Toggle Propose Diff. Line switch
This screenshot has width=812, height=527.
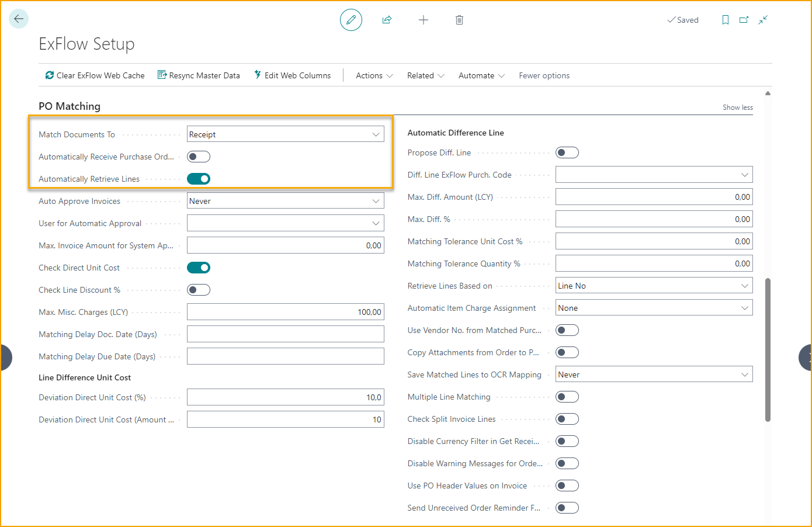click(x=567, y=152)
